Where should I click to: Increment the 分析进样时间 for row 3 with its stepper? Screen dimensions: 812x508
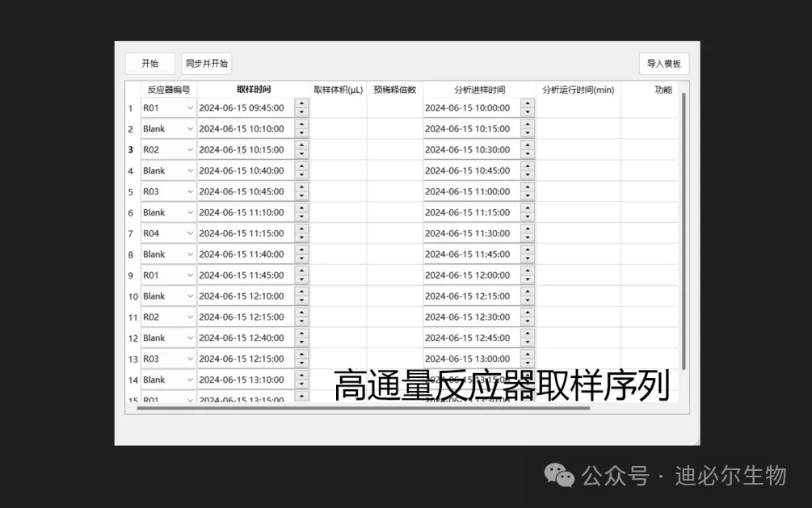(x=527, y=145)
